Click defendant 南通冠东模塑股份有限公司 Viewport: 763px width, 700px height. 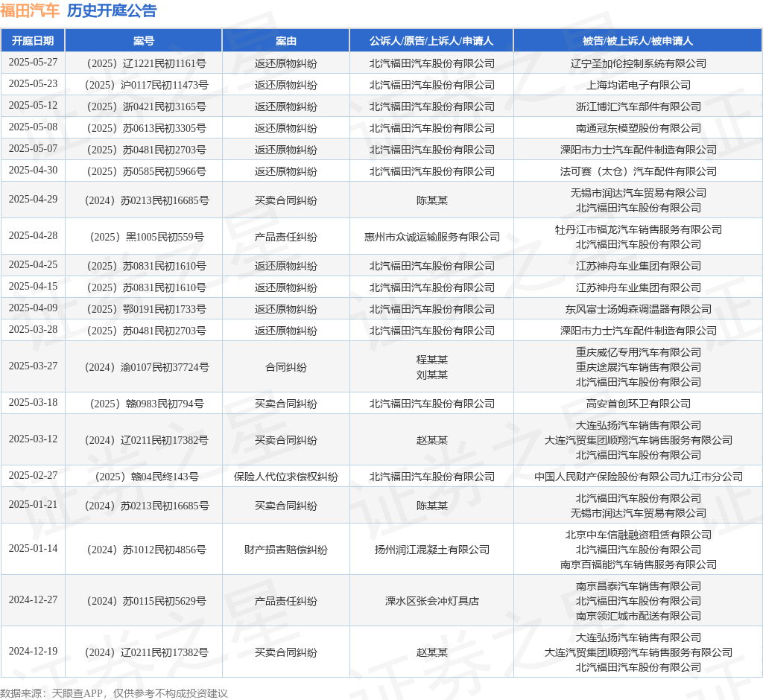click(639, 128)
